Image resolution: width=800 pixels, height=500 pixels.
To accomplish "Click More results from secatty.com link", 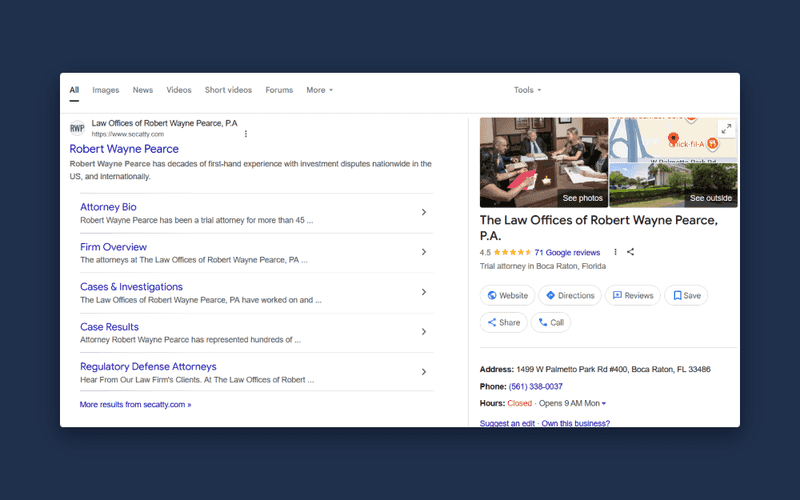I will coord(135,405).
